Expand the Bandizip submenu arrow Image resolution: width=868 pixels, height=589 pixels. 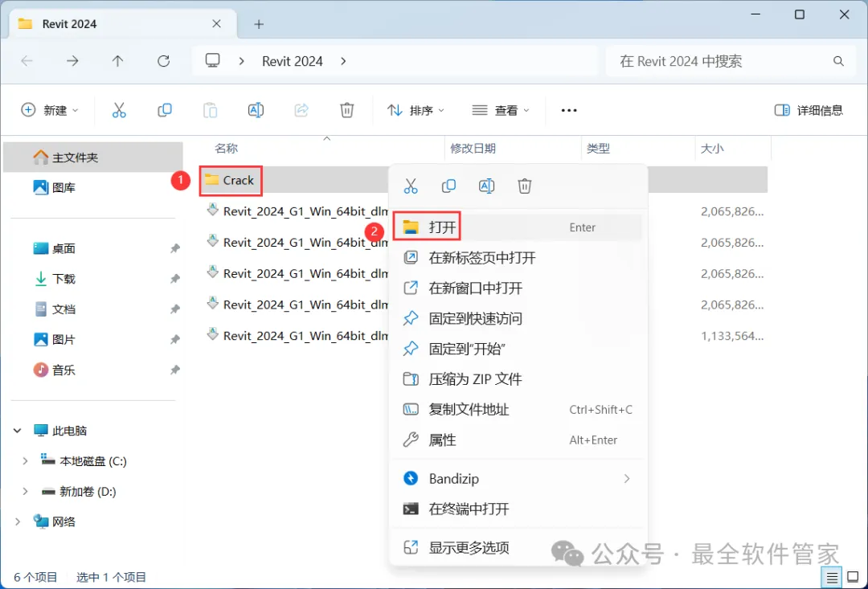[627, 478]
